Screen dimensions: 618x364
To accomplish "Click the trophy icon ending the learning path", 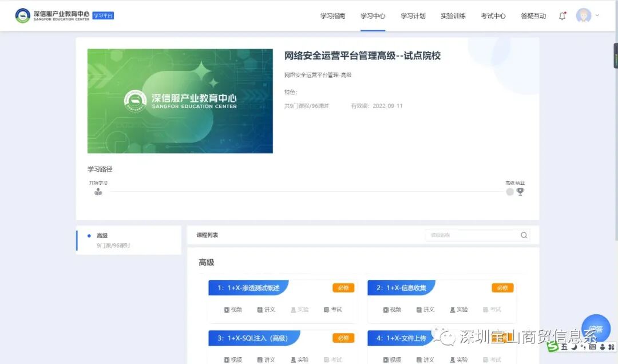I will [521, 191].
